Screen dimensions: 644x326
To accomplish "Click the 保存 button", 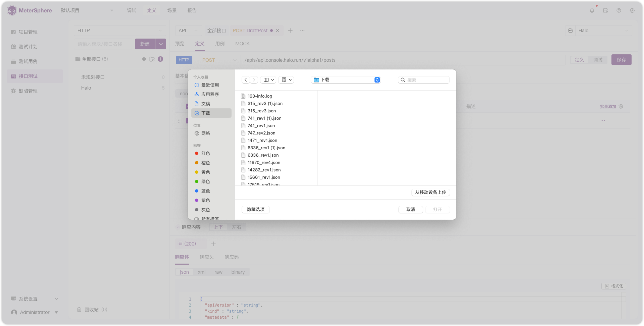I will click(x=621, y=60).
